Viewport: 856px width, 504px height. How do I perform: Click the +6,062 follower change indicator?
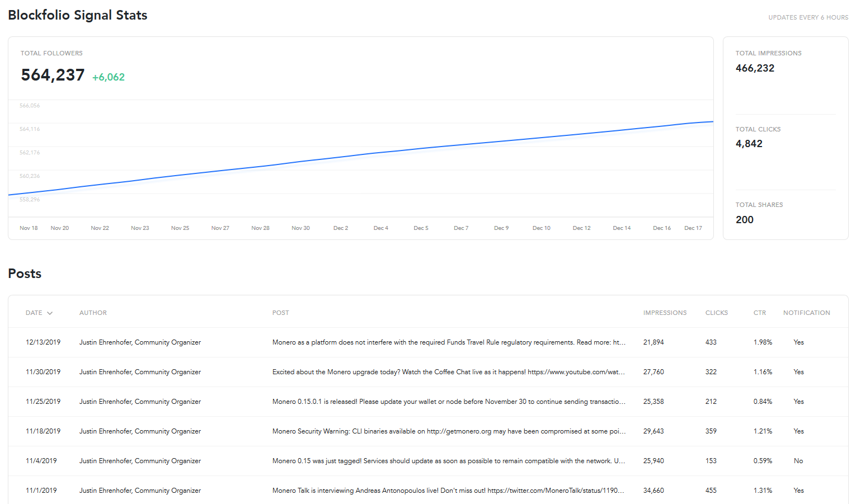[109, 77]
